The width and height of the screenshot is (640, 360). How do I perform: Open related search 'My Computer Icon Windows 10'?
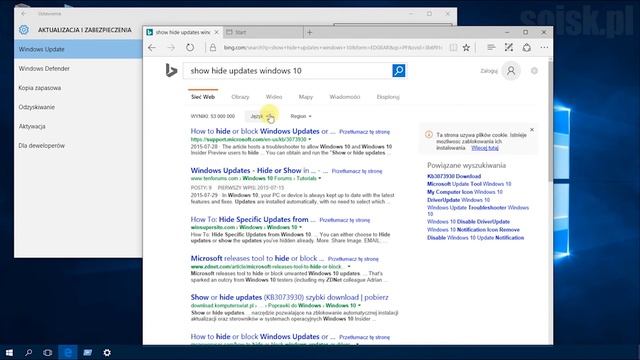point(465,192)
